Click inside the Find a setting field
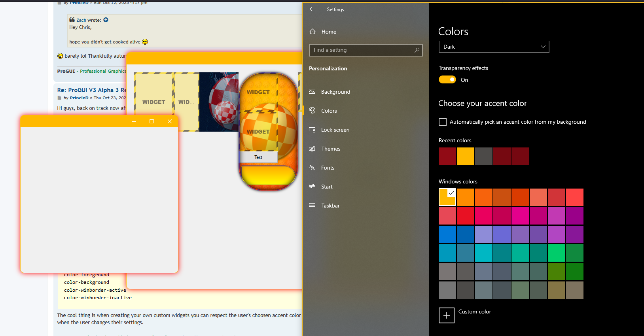The image size is (644, 336). click(360, 50)
